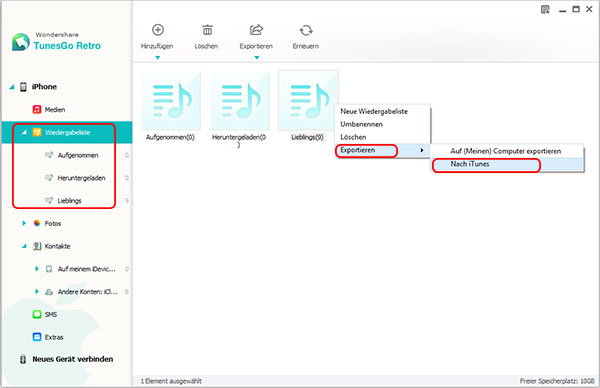
Task: Click the Heruntergeladen sidebar playlist icon
Action: [x=49, y=178]
